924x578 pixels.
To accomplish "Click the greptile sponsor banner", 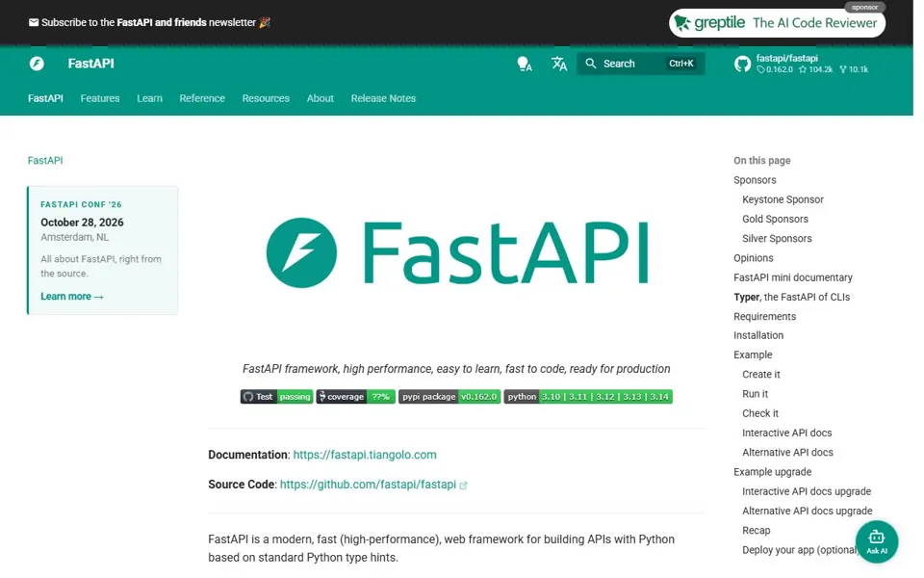I will (777, 23).
